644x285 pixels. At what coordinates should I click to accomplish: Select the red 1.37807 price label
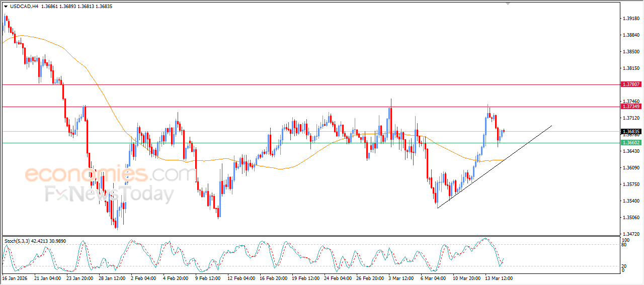click(x=630, y=84)
